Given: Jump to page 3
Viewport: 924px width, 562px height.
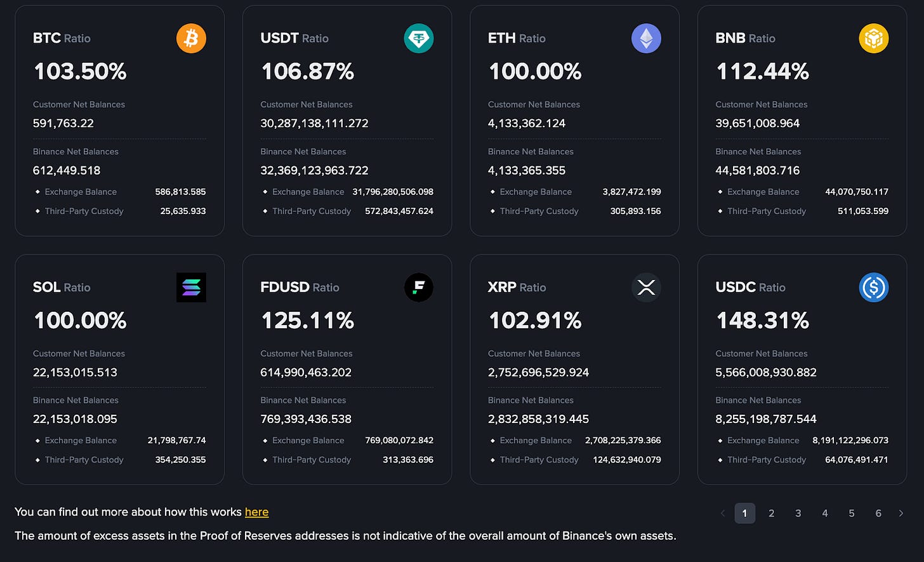Looking at the screenshot, I should (798, 513).
